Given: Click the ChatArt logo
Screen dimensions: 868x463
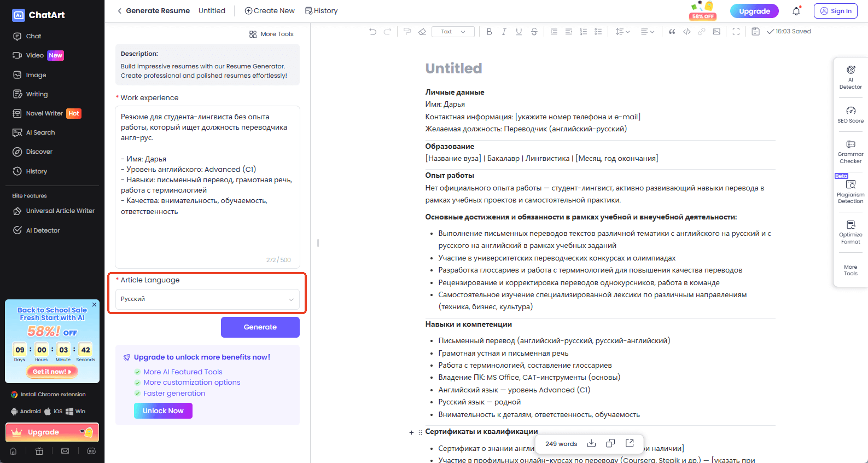Looking at the screenshot, I should coord(38,15).
